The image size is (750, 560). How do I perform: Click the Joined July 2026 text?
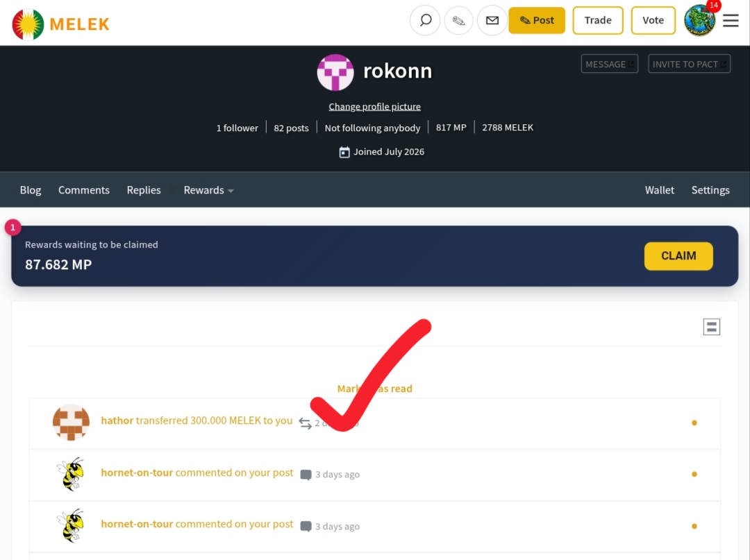[389, 152]
